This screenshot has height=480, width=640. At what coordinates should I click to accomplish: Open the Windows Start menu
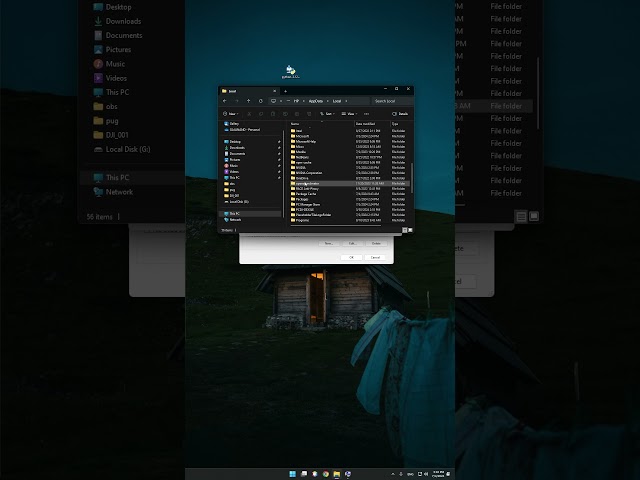click(x=293, y=474)
